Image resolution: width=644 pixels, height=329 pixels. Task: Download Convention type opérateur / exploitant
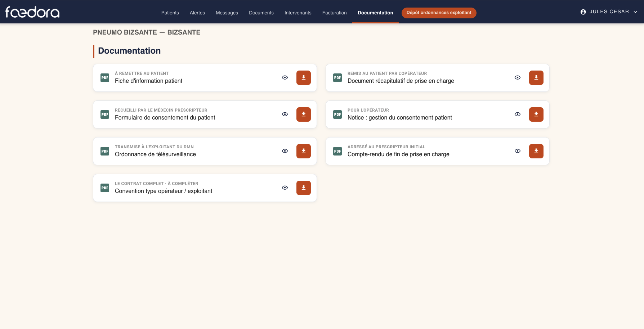coord(304,188)
